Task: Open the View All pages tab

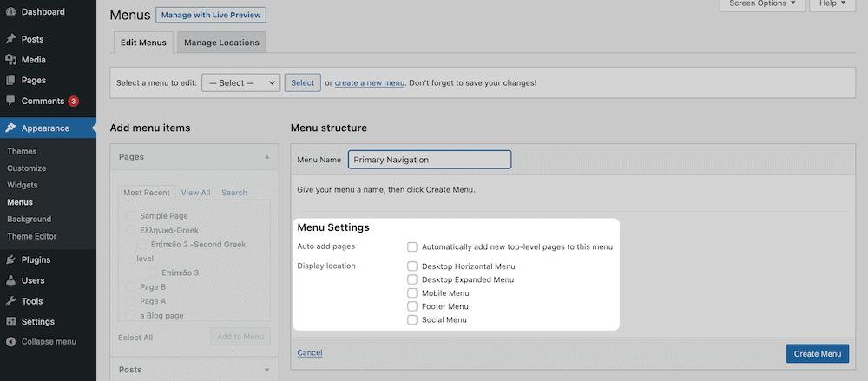Action: click(x=195, y=193)
